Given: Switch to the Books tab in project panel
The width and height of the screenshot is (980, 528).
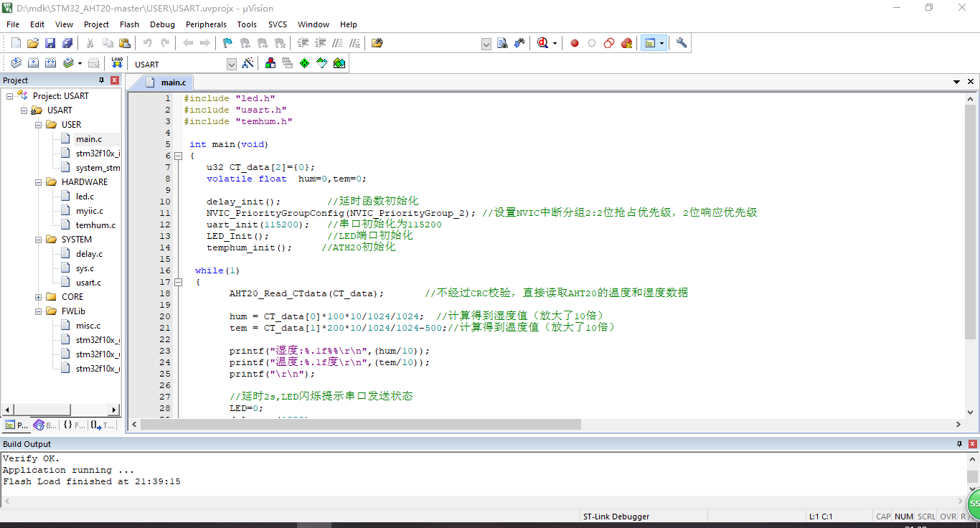Looking at the screenshot, I should point(45,425).
